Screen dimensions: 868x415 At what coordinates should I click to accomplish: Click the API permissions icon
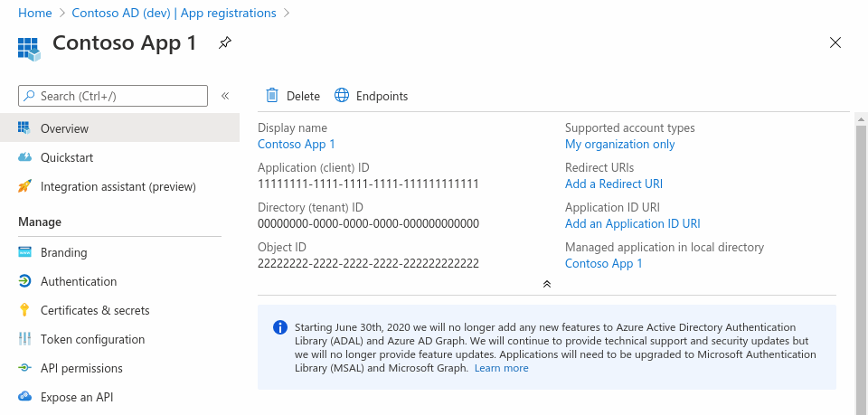coord(24,368)
